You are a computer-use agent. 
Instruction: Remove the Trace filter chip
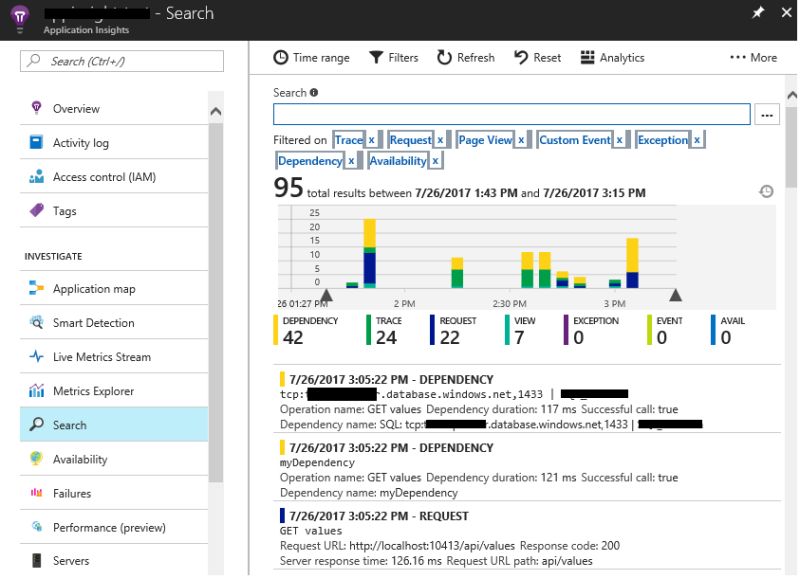coord(370,139)
